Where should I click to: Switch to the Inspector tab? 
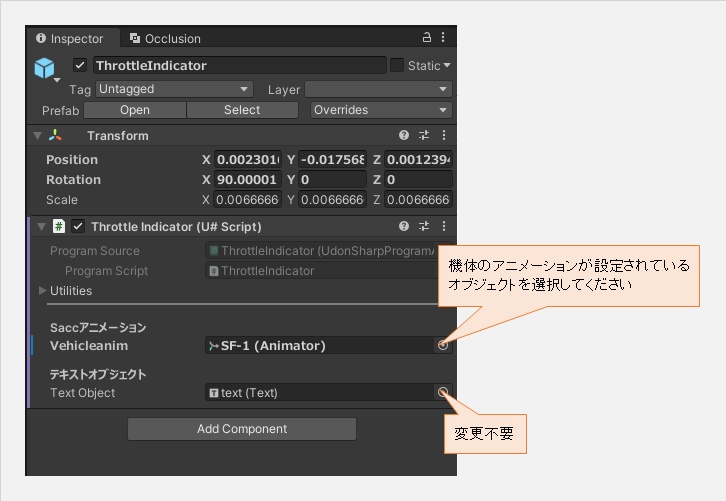coord(70,38)
